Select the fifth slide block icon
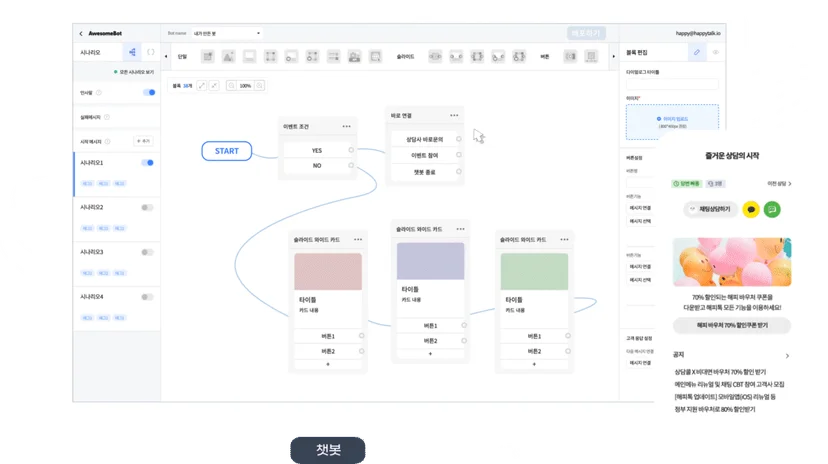Screen dimensions: 828x464 [x=519, y=56]
